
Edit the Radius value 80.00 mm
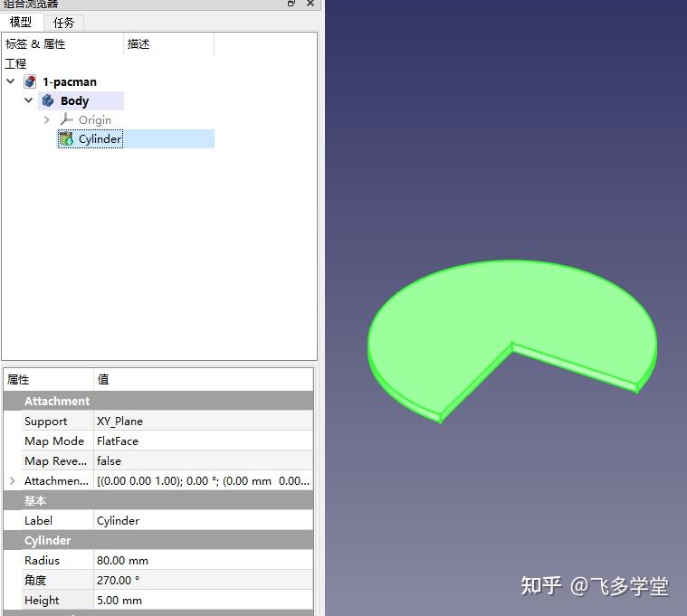(204, 561)
